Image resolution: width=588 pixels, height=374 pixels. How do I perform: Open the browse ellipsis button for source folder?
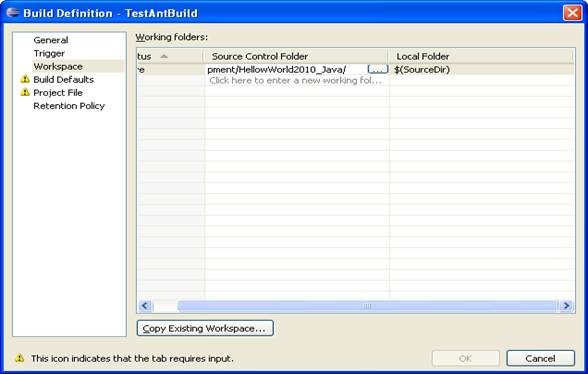coord(378,69)
